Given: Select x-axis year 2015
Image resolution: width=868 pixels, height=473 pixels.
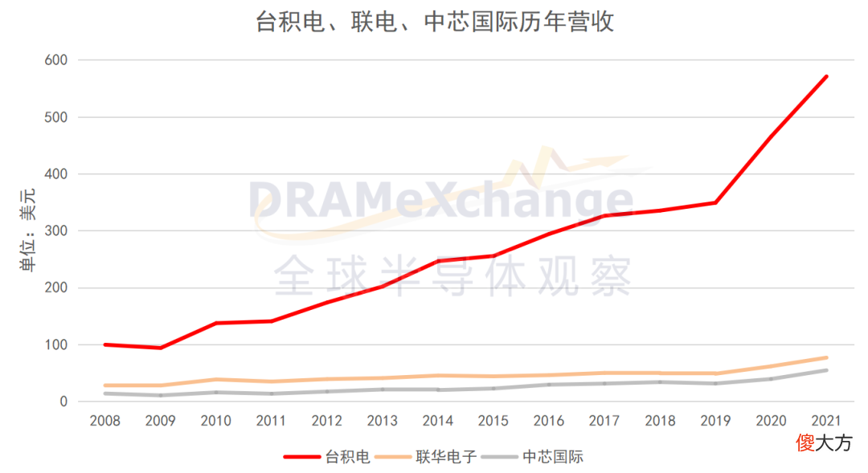Looking at the screenshot, I should click(493, 421).
